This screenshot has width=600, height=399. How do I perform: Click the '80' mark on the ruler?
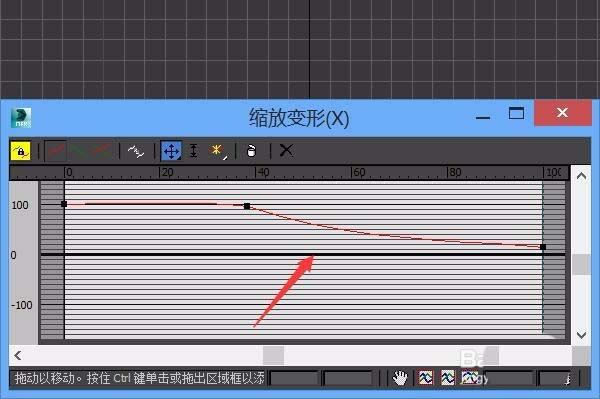[455, 172]
